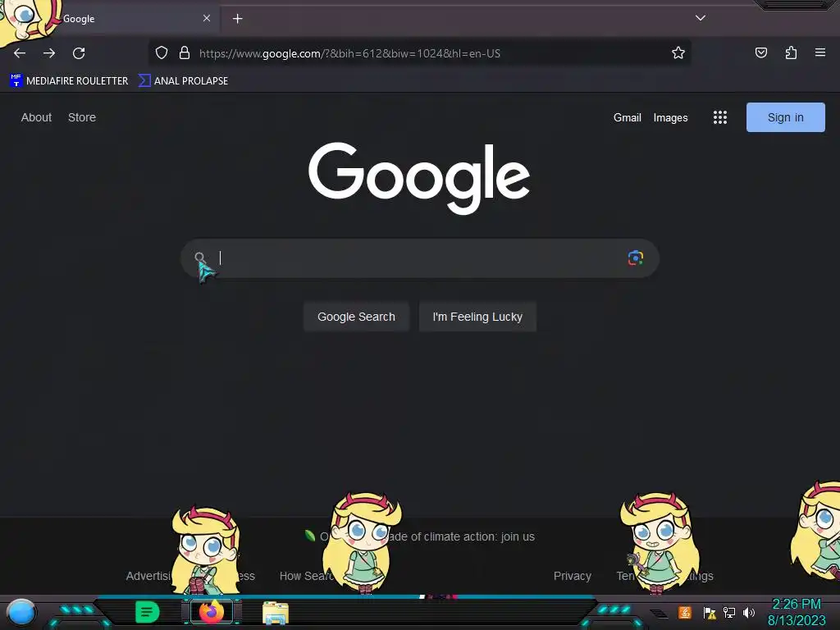The image size is (840, 630).
Task: Open the Google apps grid
Action: pyautogui.click(x=720, y=117)
